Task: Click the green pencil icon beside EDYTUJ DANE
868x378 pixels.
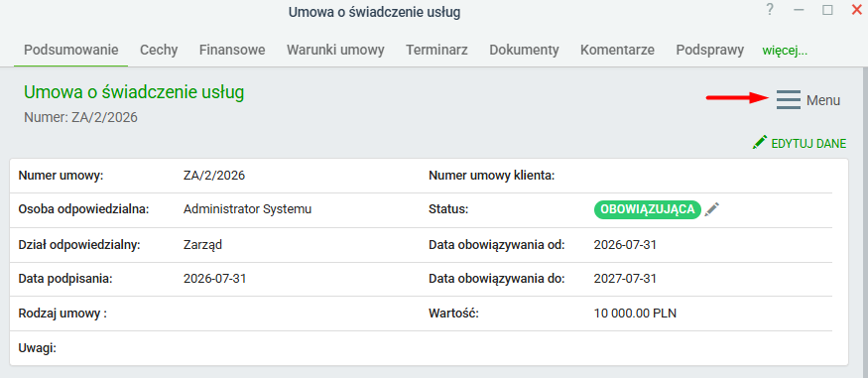Action: [x=760, y=143]
